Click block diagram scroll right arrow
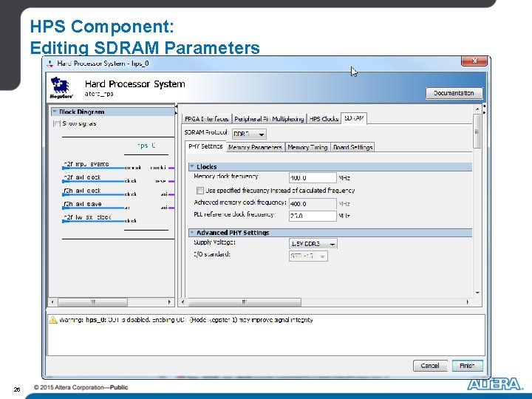532x399 pixels. click(169, 302)
